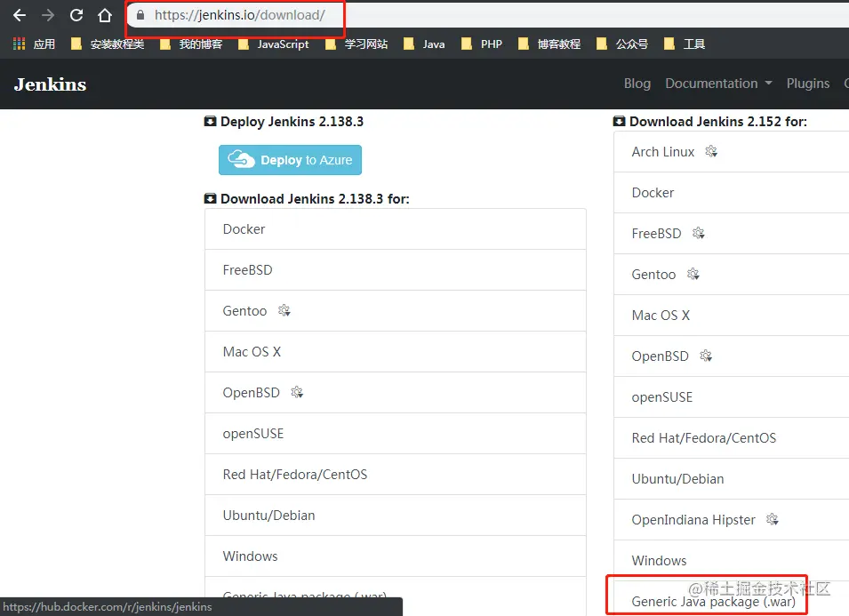
Task: Click the gear icon beside OpenBSD in 2.152 list
Action: click(706, 356)
